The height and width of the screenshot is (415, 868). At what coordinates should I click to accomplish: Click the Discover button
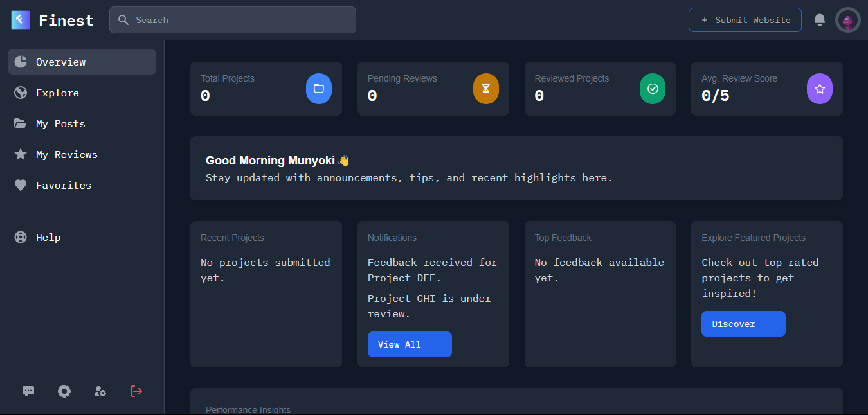743,324
